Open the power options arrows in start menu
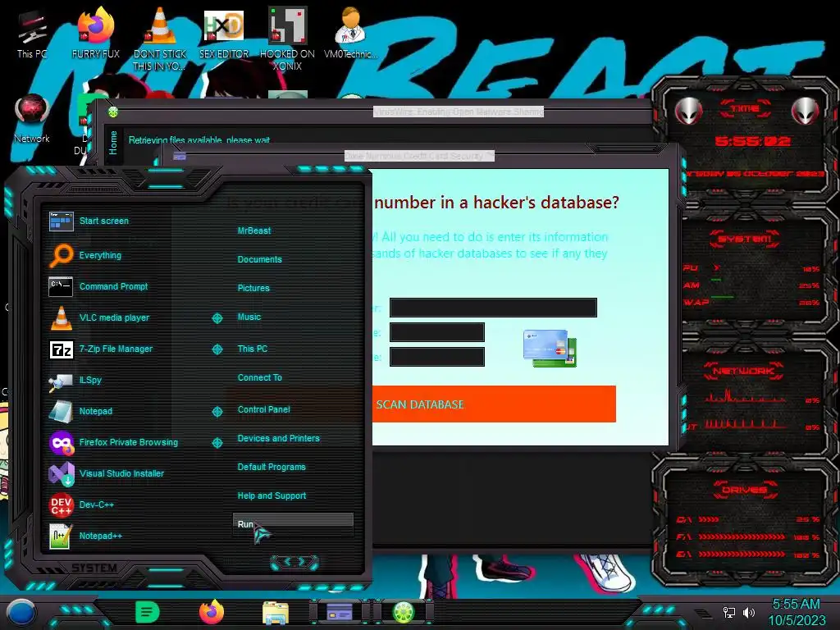 coord(294,562)
